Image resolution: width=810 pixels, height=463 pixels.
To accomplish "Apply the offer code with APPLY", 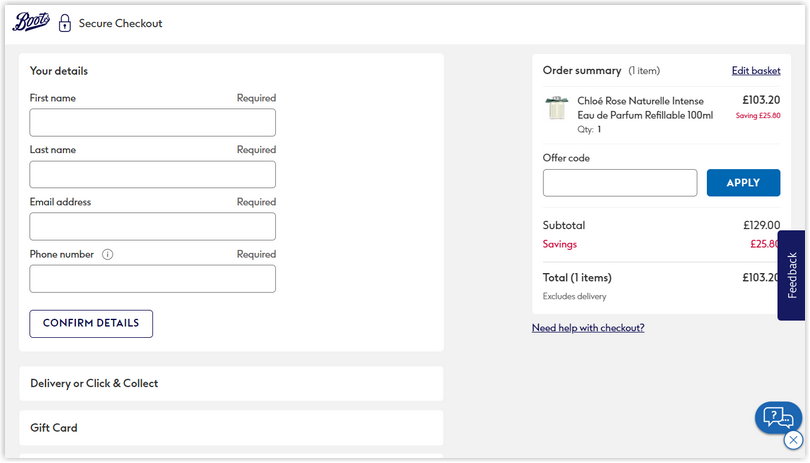I will [743, 183].
